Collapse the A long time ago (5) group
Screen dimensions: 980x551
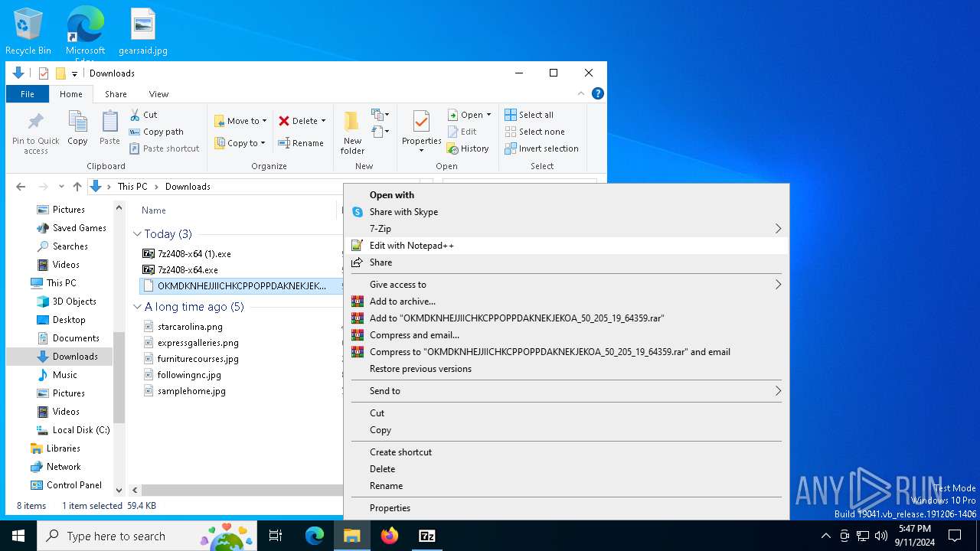click(137, 307)
